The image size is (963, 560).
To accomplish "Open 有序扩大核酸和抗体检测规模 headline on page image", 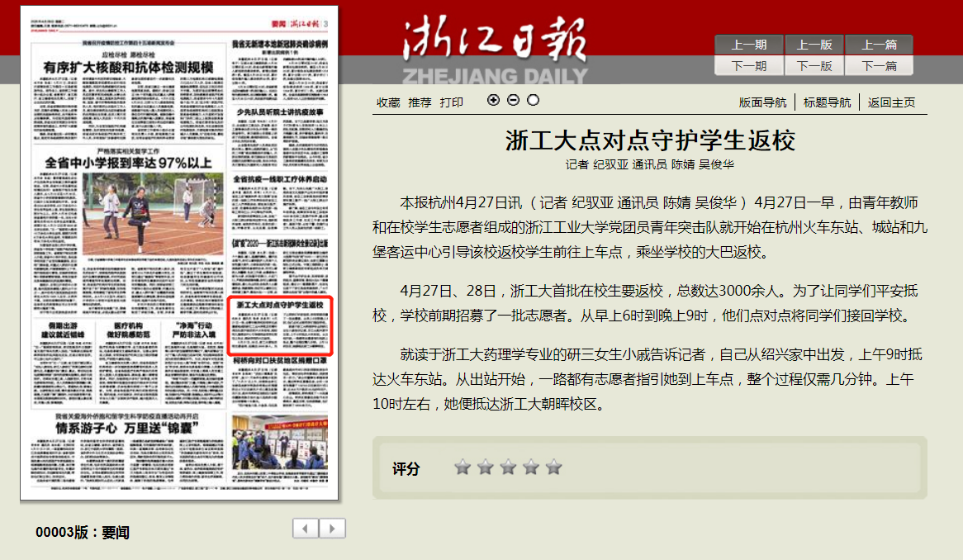I will tap(128, 68).
